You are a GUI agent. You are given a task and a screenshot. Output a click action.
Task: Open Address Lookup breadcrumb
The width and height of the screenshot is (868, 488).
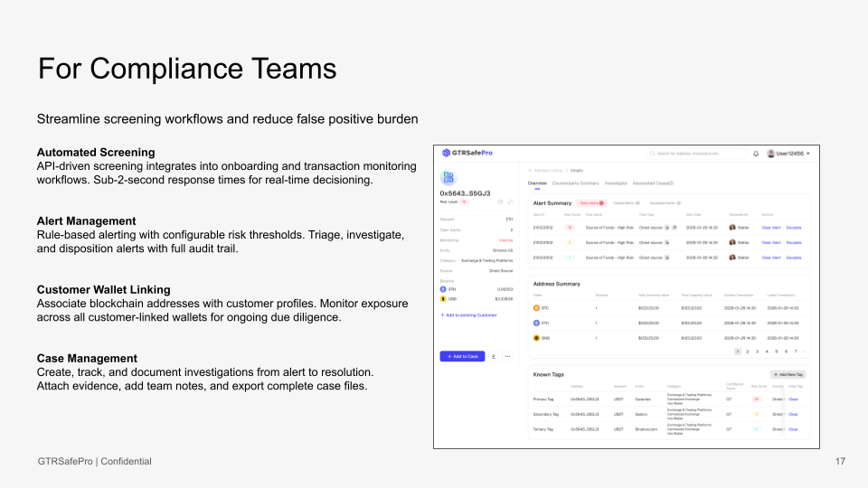pos(549,171)
